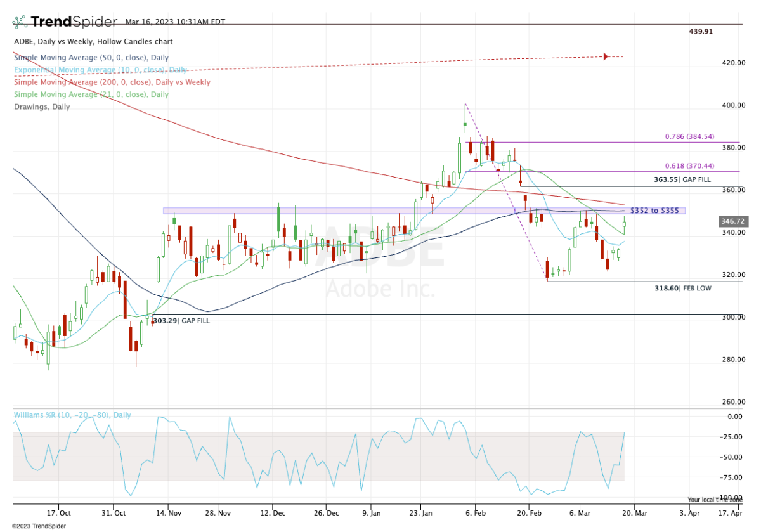Click the 303.29 GAP FILL annotation
Screen dimensions: 761x532
pos(181,321)
